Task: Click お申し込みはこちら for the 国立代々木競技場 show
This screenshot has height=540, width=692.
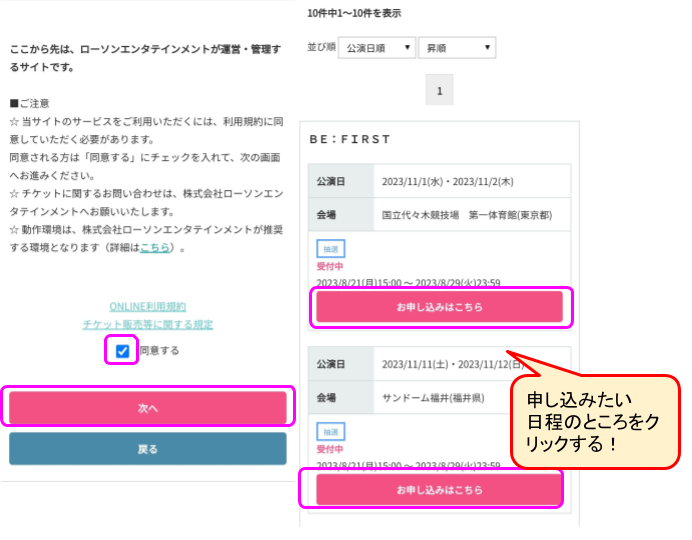Action: click(439, 307)
